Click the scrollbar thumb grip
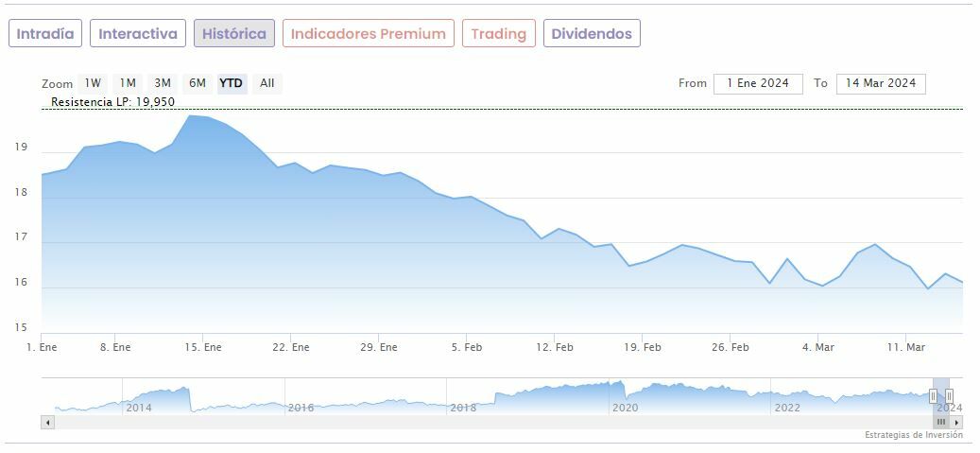This screenshot has height=453, width=980. (x=941, y=422)
